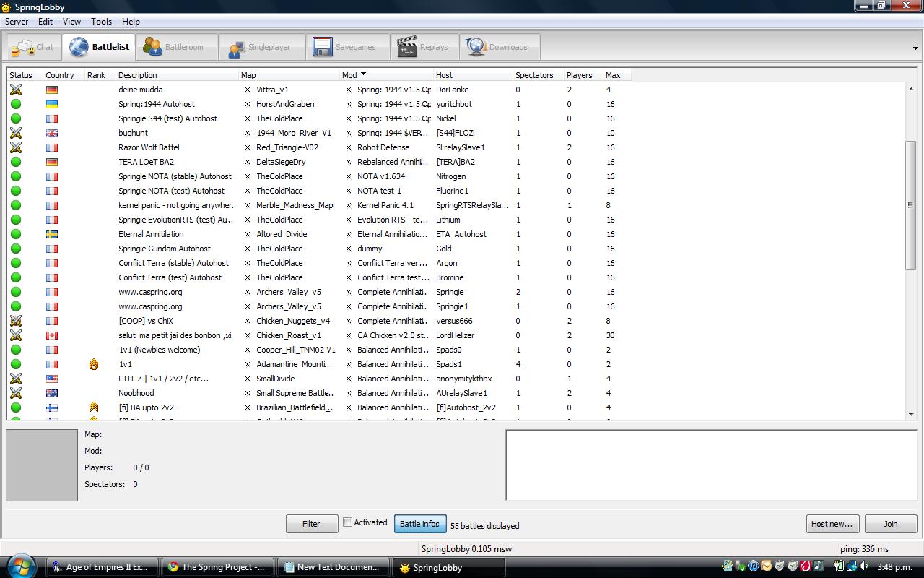Click the Ukrainian flag for Spring:1944 Autohost
Viewport: 924px width, 578px height.
(x=52, y=104)
